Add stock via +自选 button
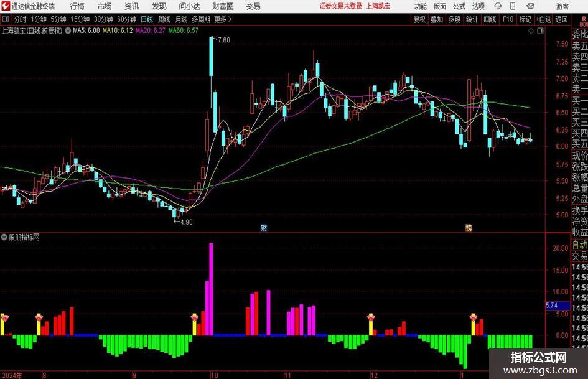 (544, 19)
